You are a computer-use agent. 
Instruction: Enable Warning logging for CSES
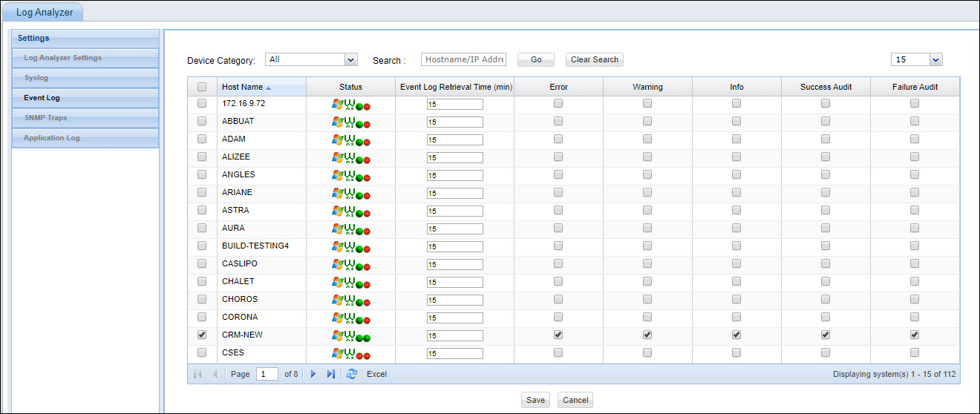[647, 353]
